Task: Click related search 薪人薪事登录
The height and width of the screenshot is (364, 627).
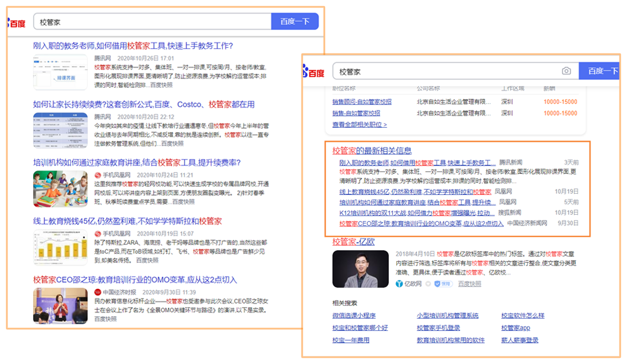Action: [519, 341]
